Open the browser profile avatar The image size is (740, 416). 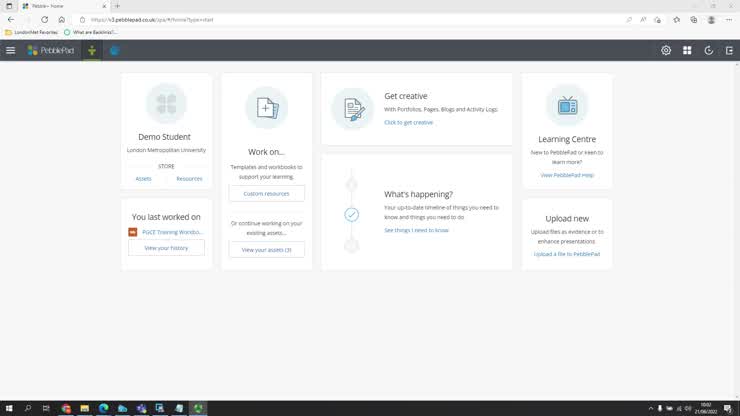pos(711,20)
